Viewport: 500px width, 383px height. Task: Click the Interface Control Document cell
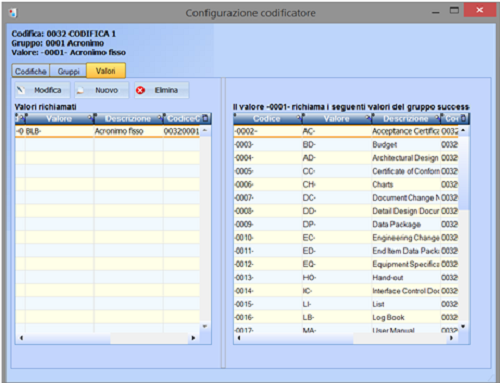click(x=406, y=291)
